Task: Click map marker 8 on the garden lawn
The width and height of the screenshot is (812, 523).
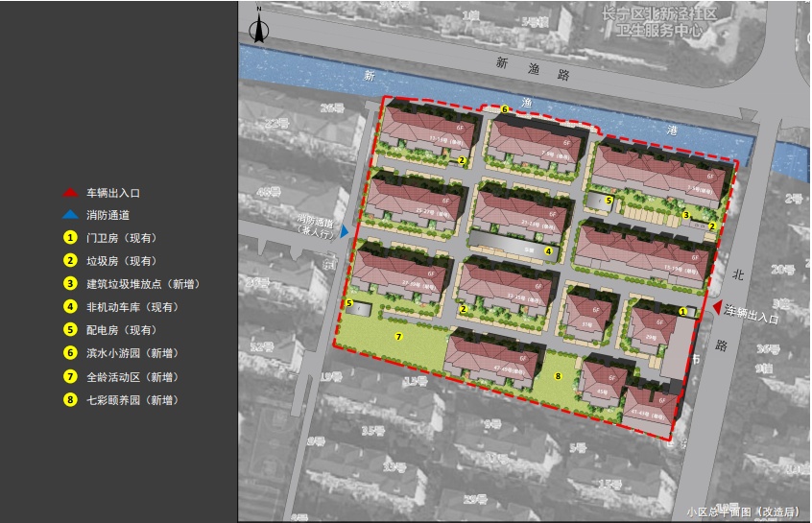Action: pos(558,376)
